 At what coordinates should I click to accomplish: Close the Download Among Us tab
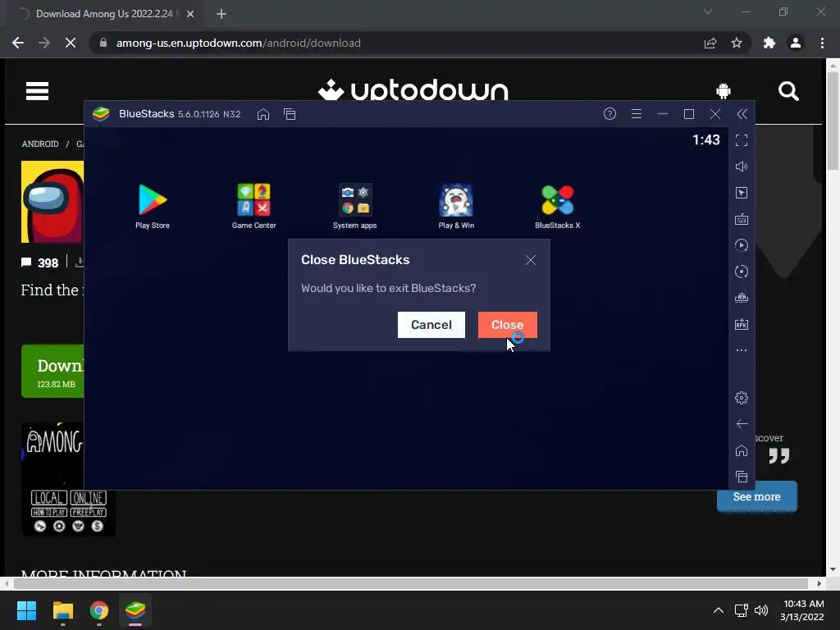[190, 14]
